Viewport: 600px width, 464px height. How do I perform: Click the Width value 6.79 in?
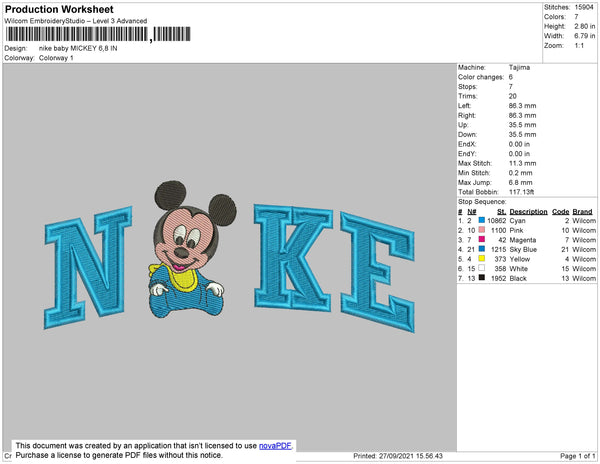[x=585, y=36]
